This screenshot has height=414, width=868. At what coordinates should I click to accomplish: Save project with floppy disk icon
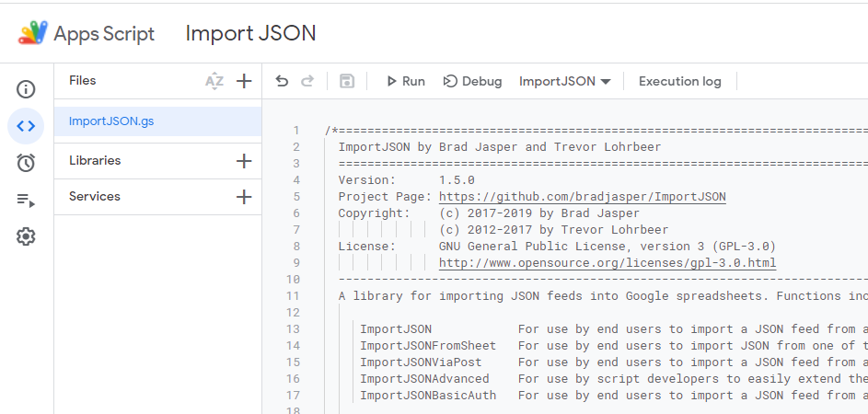click(347, 81)
